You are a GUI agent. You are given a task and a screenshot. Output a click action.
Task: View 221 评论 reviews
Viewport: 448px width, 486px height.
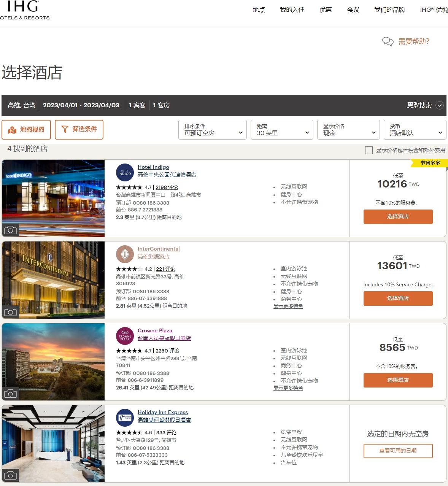pyautogui.click(x=165, y=269)
